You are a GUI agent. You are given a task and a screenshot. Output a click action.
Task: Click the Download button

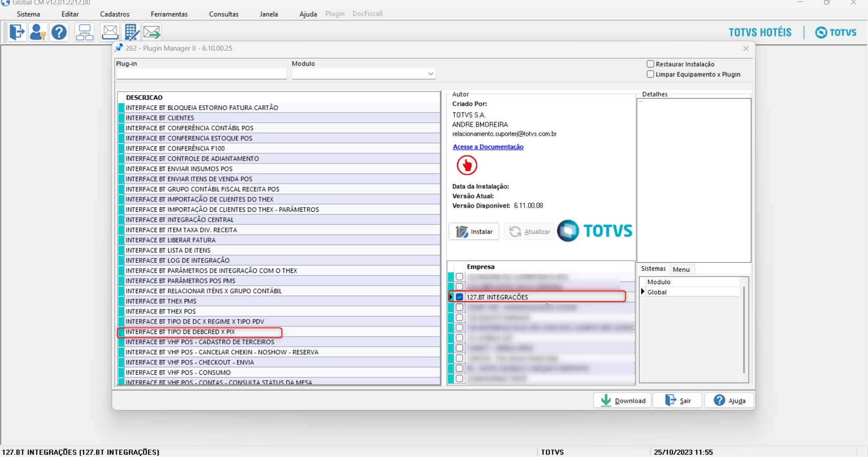[x=623, y=400]
